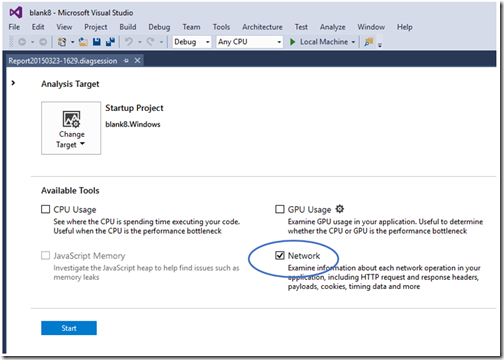The height and width of the screenshot is (360, 504).
Task: Open GPU Usage settings gear icon
Action: [x=340, y=209]
